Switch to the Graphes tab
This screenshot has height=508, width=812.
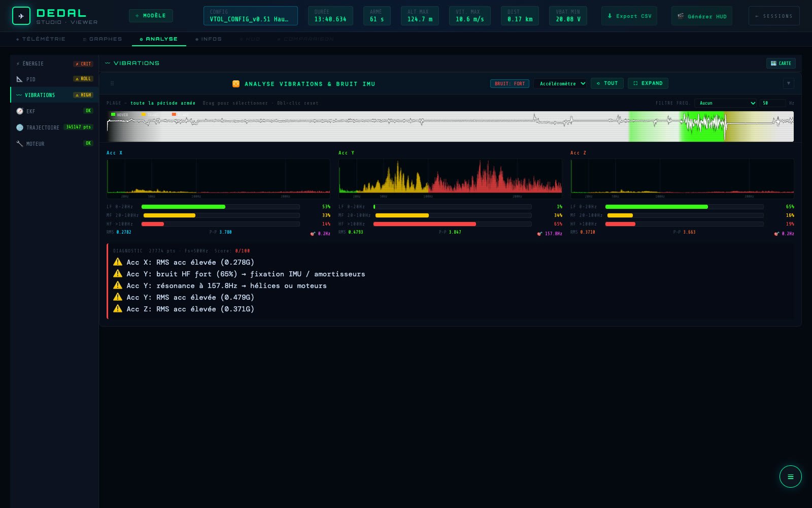coord(103,39)
